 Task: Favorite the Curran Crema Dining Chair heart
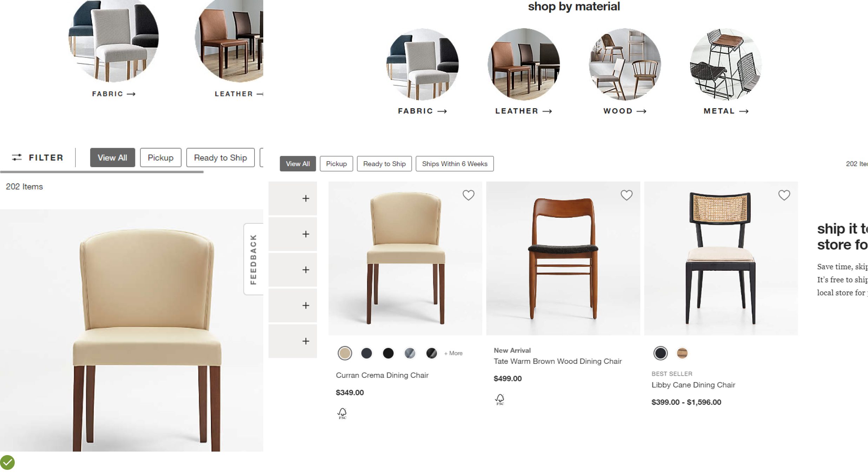point(468,195)
